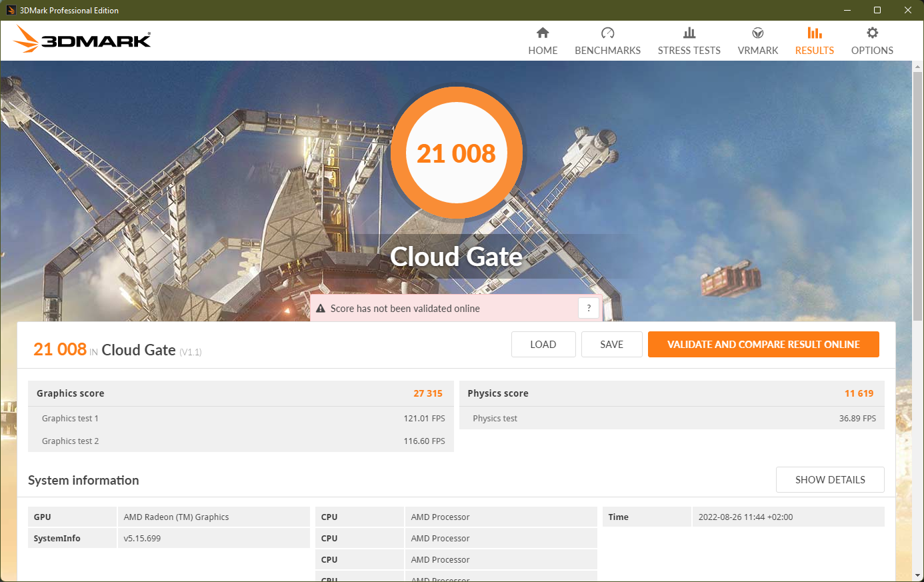Viewport: 924px width, 582px height.
Task: Switch to the BENCHMARKS tab label
Action: coord(607,51)
